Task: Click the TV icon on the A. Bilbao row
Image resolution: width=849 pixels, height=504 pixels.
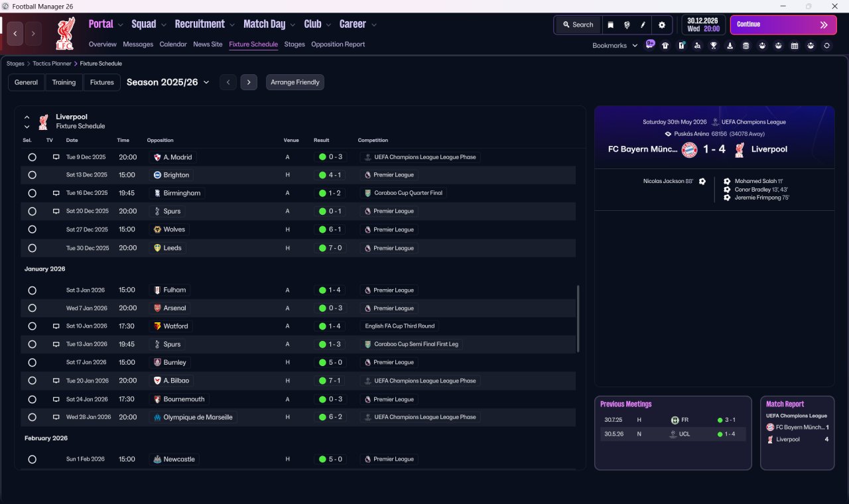Action: tap(56, 381)
